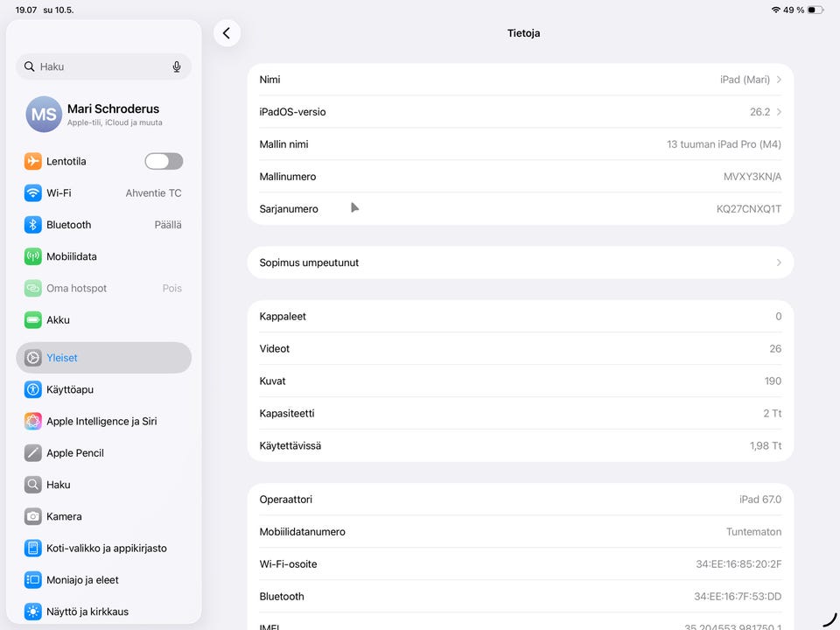Tap the green Akku battery icon
Image resolution: width=840 pixels, height=630 pixels.
point(32,320)
